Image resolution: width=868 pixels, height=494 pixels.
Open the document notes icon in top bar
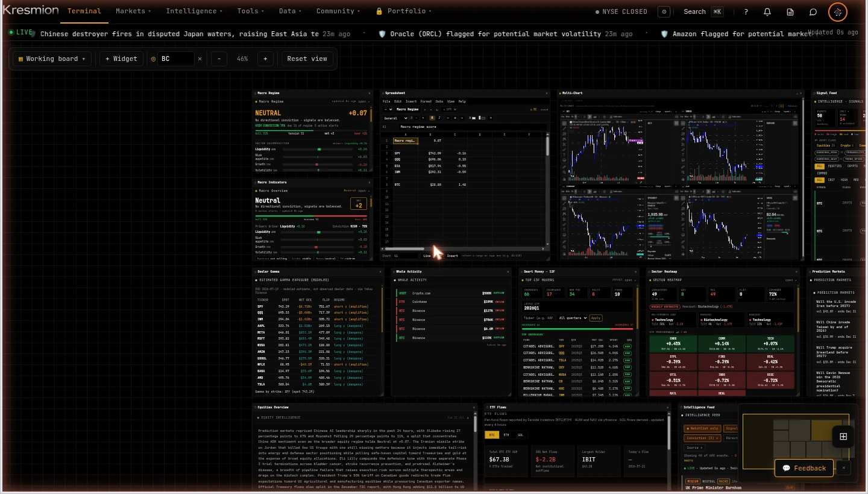tap(790, 11)
